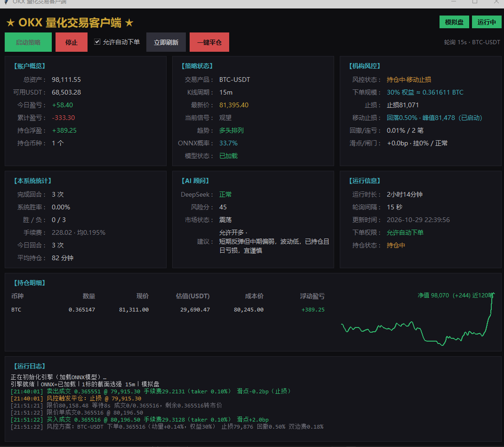Click the runtime value 2小时14分钟
Screen dimensions: 504x447
(x=405, y=194)
